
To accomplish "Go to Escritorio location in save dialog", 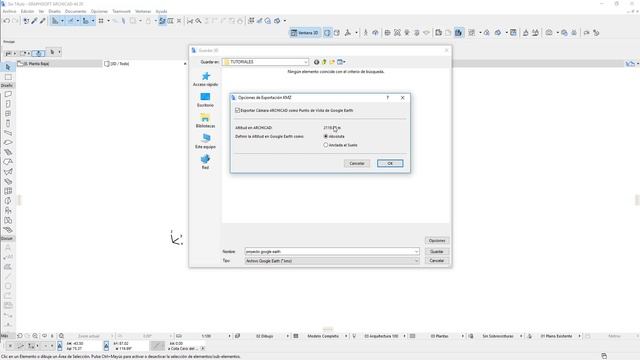I will click(x=205, y=100).
